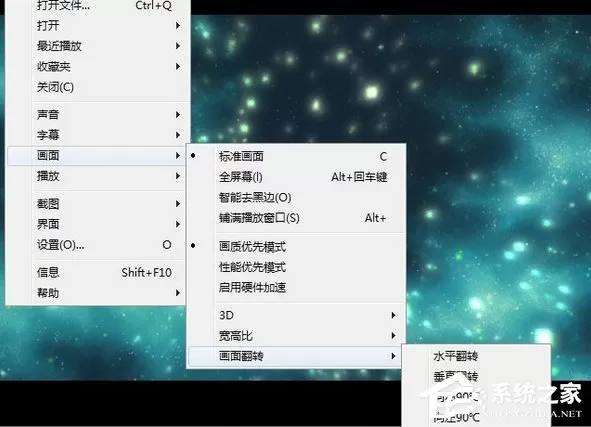Open the 声音 submenu

(x=96, y=114)
